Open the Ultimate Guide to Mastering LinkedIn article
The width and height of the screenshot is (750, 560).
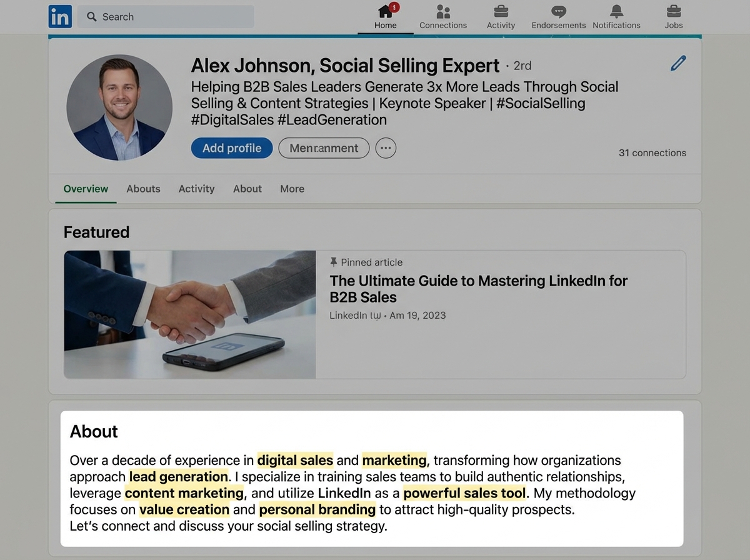click(478, 289)
